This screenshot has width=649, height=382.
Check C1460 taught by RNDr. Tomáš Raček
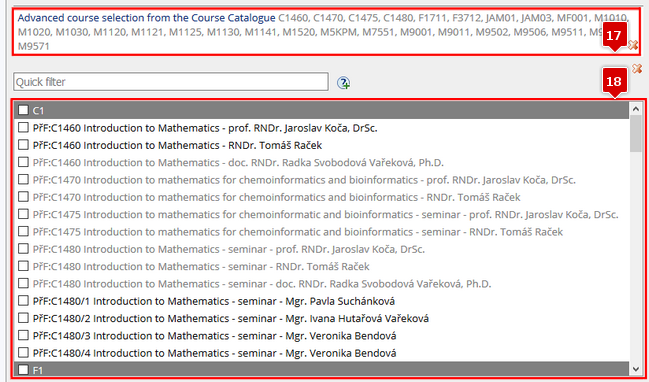[x=24, y=145]
